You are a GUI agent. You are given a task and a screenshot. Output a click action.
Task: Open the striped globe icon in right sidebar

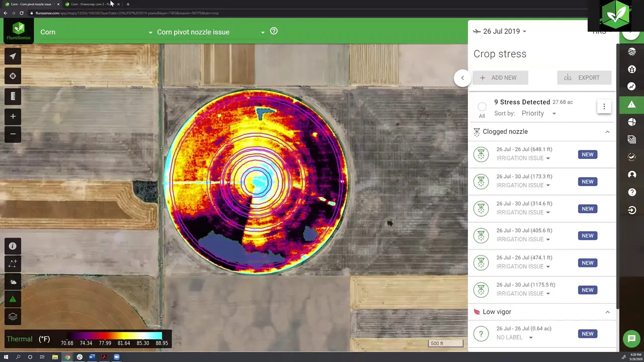(x=632, y=51)
